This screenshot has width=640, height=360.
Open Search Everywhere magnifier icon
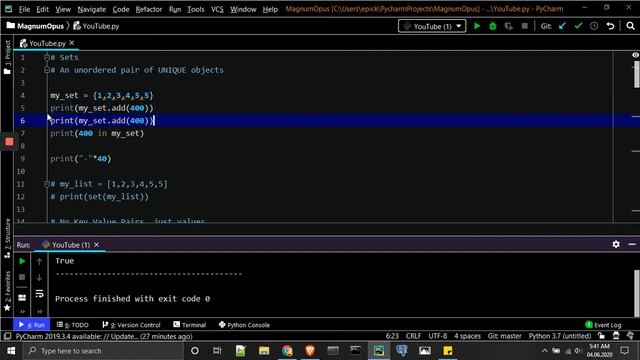point(630,26)
